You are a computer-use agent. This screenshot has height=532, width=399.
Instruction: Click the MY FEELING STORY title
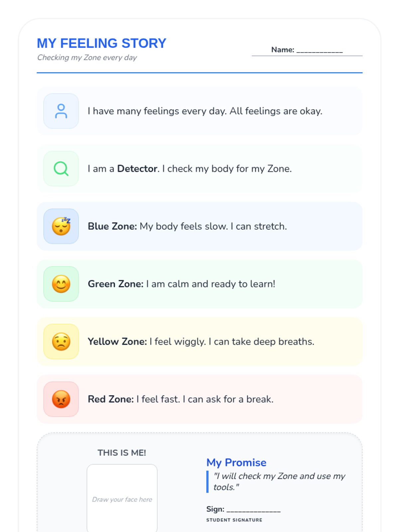[101, 43]
